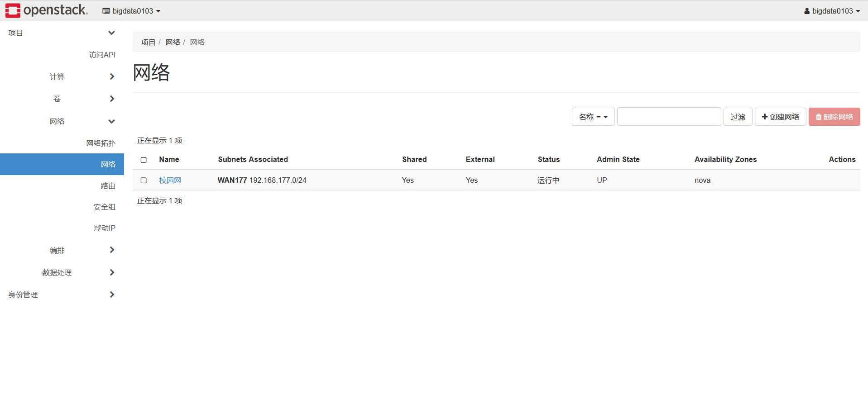Expand the 计算 menu chevron
The height and width of the screenshot is (418, 868).
point(112,77)
